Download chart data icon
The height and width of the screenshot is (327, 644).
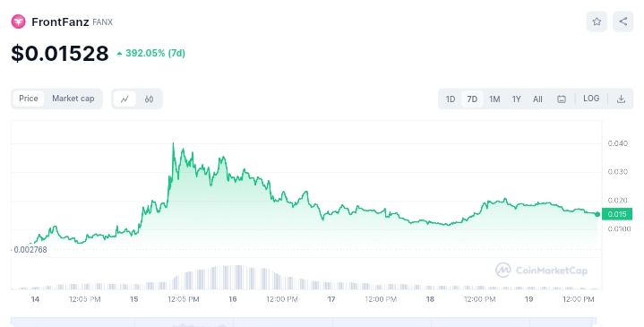(x=621, y=99)
